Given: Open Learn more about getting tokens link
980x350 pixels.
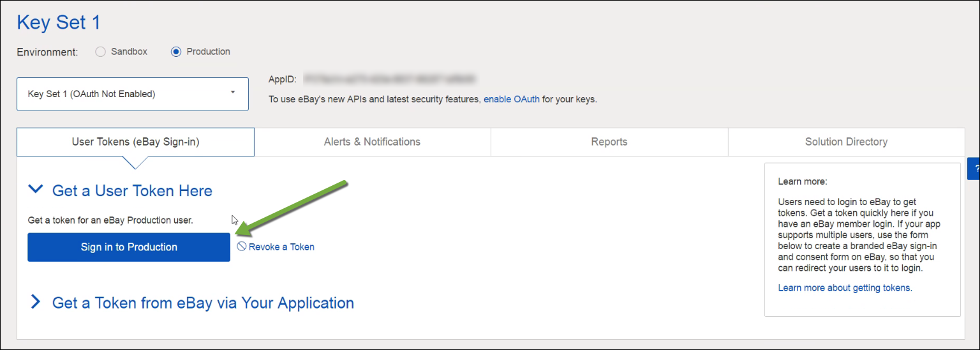Looking at the screenshot, I should [x=845, y=288].
